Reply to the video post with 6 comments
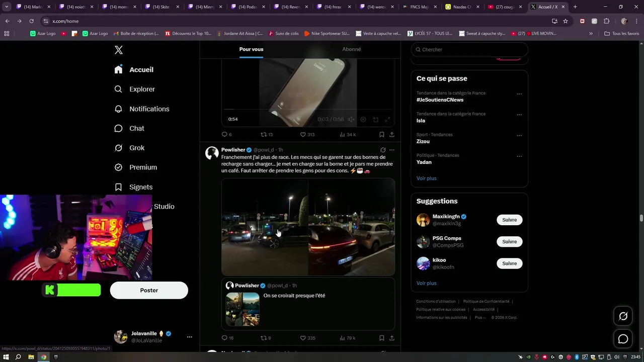Screen dimensions: 644x362 pyautogui.click(x=226, y=134)
